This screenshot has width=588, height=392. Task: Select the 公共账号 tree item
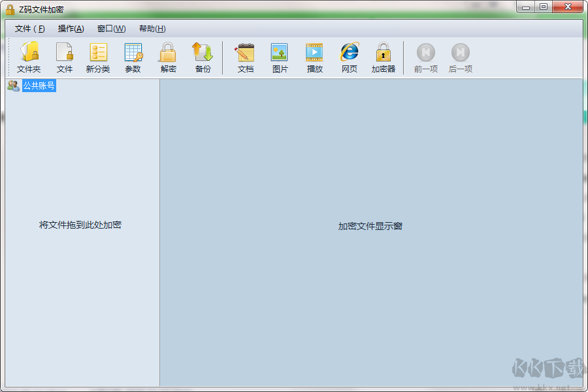(x=39, y=86)
